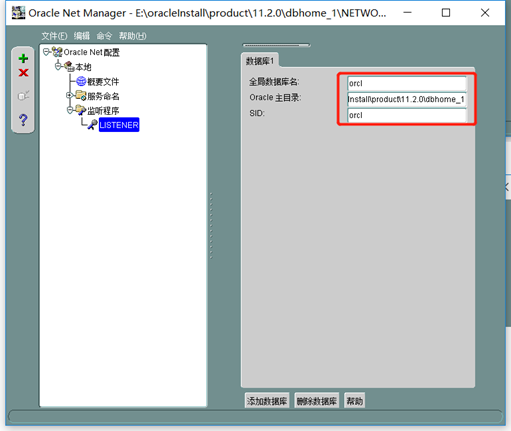The image size is (511, 431).
Task: Open the 编辑 menu
Action: pyautogui.click(x=82, y=36)
